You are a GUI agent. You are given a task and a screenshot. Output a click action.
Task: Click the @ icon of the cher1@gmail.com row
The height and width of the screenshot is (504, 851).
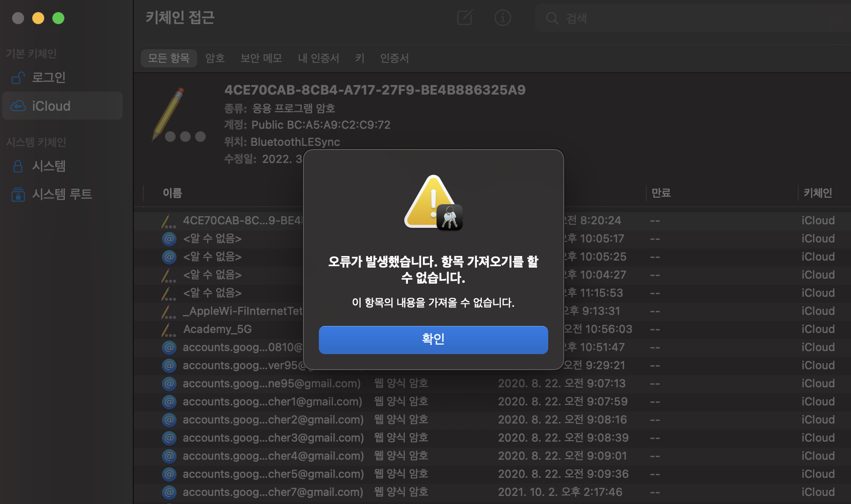pos(169,401)
